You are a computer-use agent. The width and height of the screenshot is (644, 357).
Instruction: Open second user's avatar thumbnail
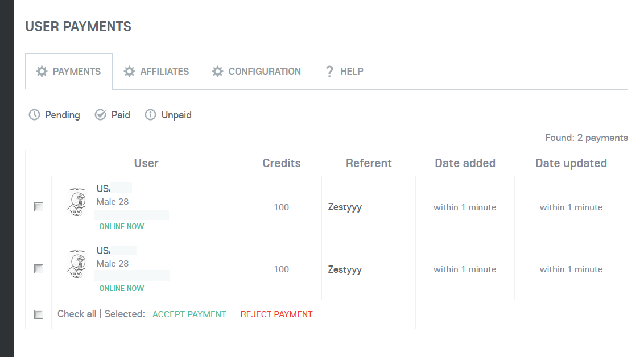[77, 265]
